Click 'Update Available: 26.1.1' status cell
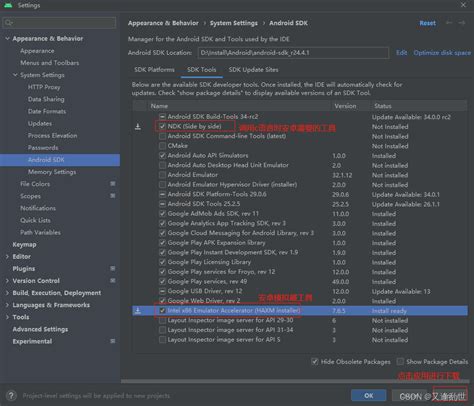 [x=406, y=204]
